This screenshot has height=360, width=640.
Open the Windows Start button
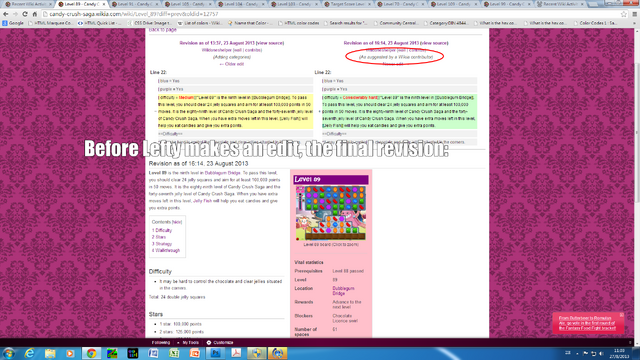coord(9,353)
